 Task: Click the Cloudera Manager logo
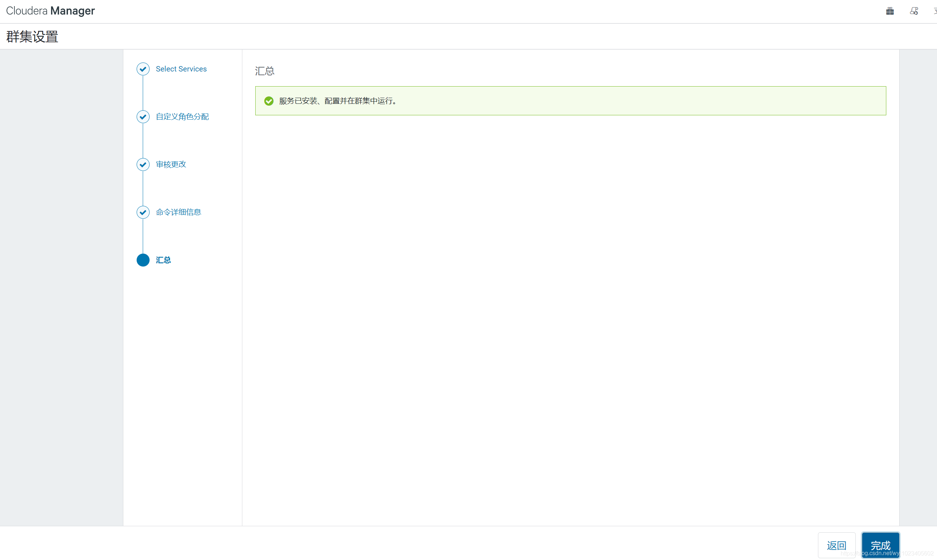click(50, 11)
